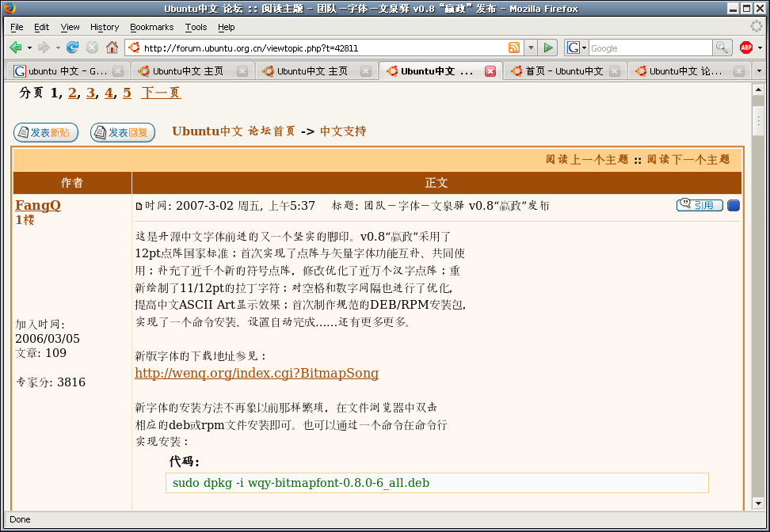This screenshot has height=532, width=770.
Task: Click the search magnifier button
Action: tap(722, 47)
